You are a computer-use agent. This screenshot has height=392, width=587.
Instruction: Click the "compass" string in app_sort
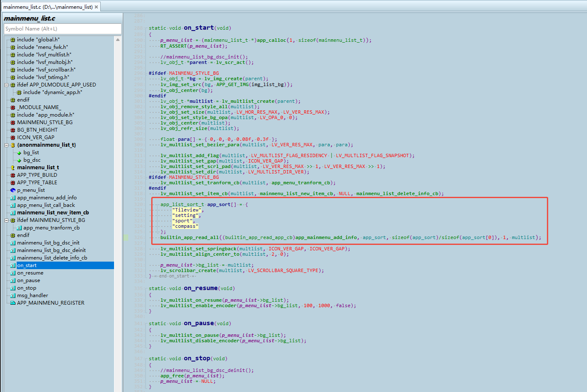185,226
